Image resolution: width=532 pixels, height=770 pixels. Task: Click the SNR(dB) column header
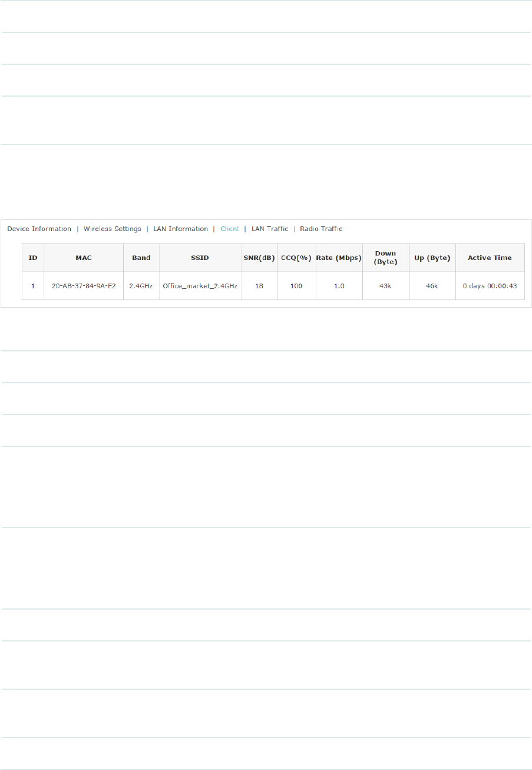click(x=259, y=258)
